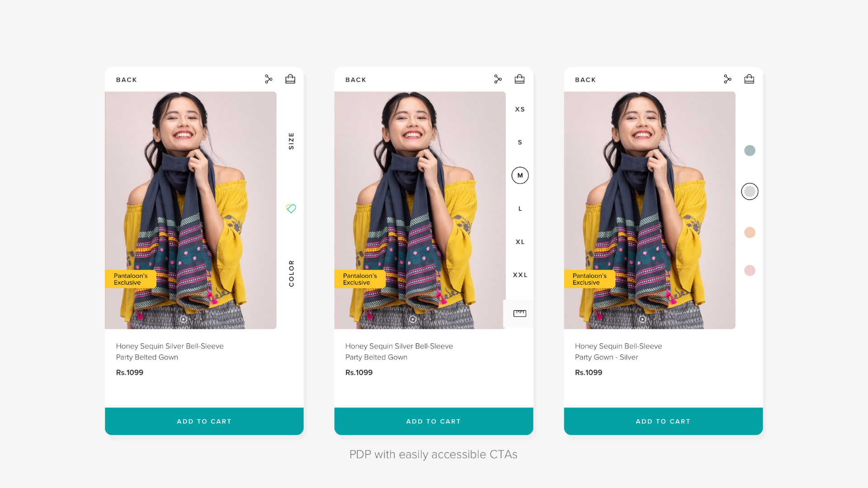Click share icon on the middle card
Screen dimensions: 868x488
tap(498, 80)
